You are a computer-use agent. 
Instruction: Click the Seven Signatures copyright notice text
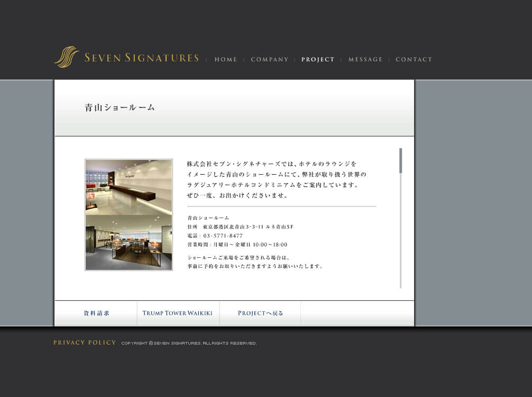[189, 344]
